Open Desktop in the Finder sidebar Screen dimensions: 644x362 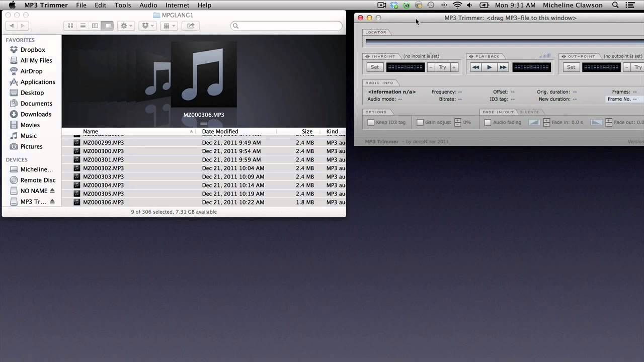click(32, 93)
